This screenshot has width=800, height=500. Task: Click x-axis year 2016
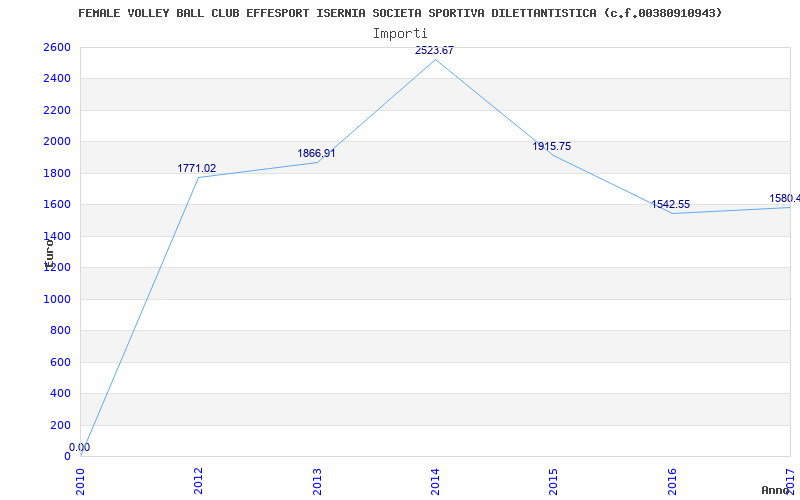(x=672, y=481)
